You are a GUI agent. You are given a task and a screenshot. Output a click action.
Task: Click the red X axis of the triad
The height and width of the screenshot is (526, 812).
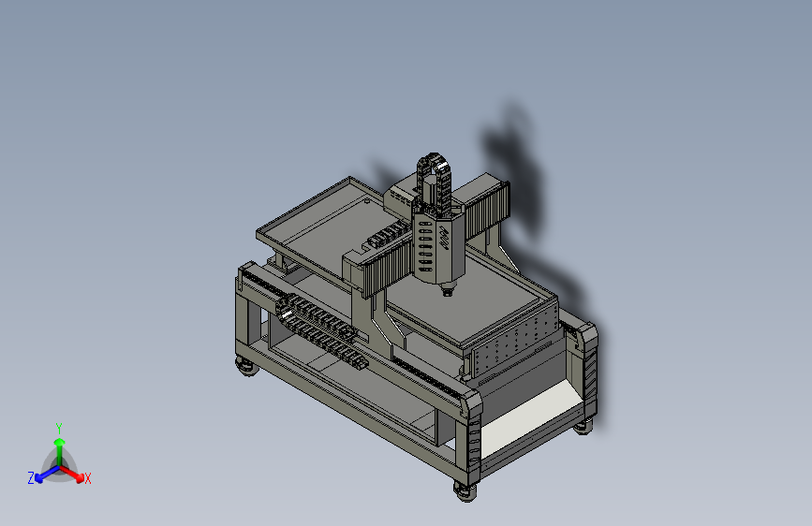72,474
